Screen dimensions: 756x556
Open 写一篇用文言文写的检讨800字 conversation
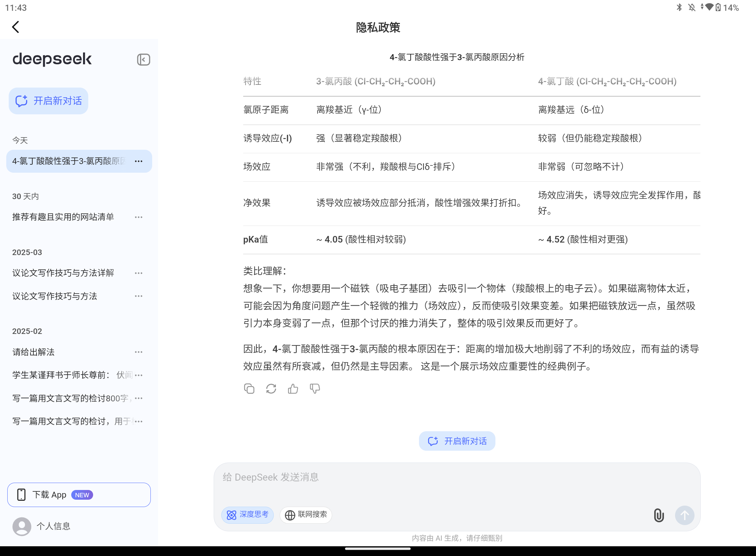pos(72,398)
